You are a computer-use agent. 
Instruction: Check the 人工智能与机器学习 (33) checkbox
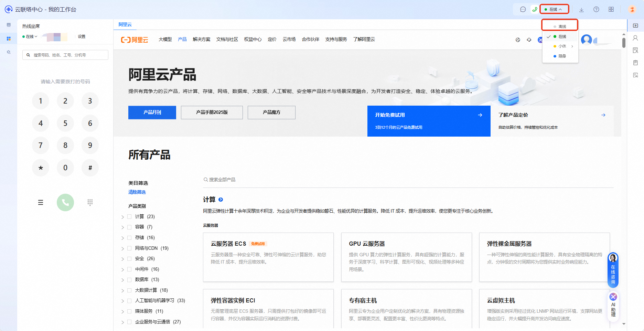click(129, 301)
